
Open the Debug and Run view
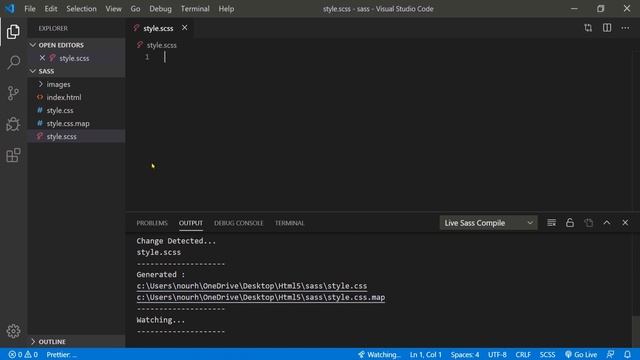[x=13, y=124]
